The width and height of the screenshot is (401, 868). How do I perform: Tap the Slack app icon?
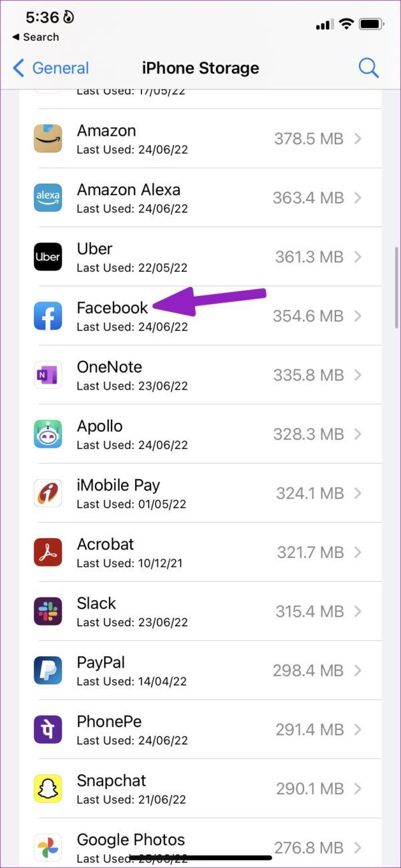[x=48, y=611]
